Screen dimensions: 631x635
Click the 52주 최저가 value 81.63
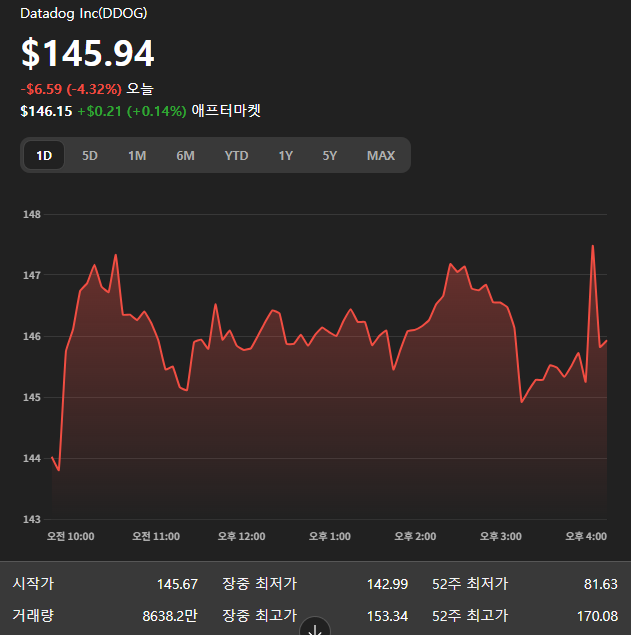601,584
